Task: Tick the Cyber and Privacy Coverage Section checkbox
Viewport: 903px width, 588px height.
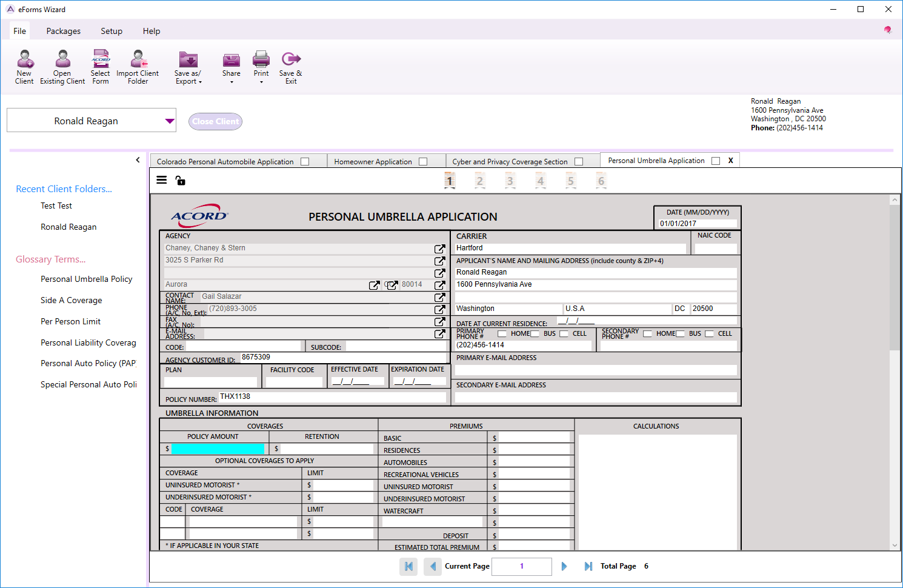Action: click(579, 162)
